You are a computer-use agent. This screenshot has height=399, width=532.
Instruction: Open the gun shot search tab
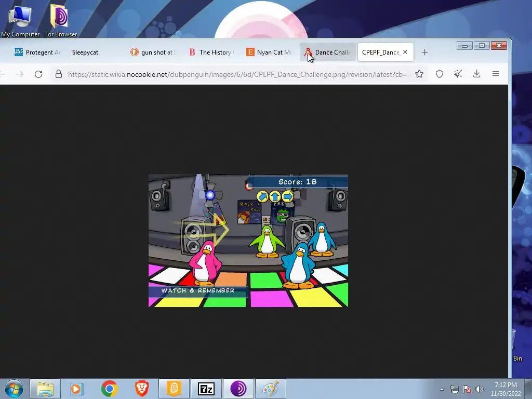[x=153, y=52]
